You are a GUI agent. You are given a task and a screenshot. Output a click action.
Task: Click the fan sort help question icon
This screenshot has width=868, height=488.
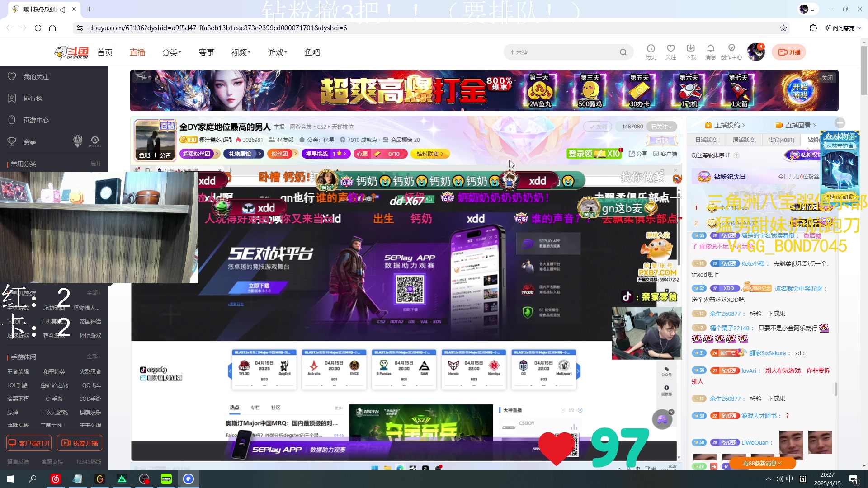pos(736,155)
